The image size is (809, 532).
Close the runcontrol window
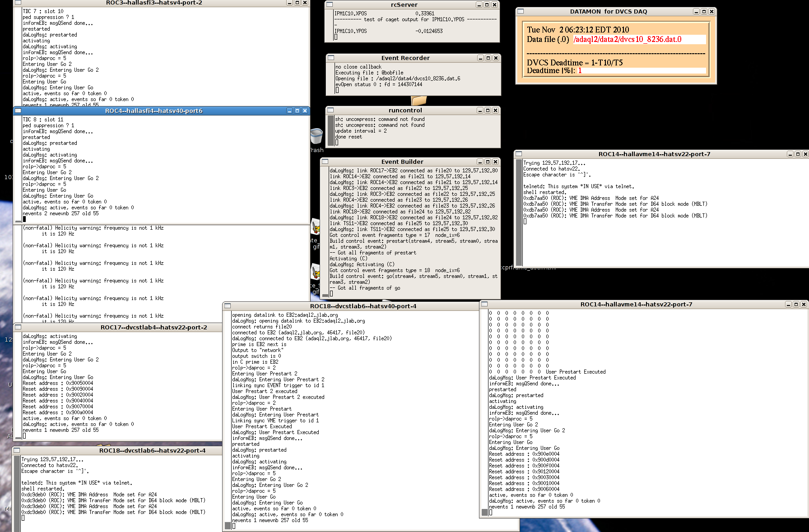(x=495, y=110)
